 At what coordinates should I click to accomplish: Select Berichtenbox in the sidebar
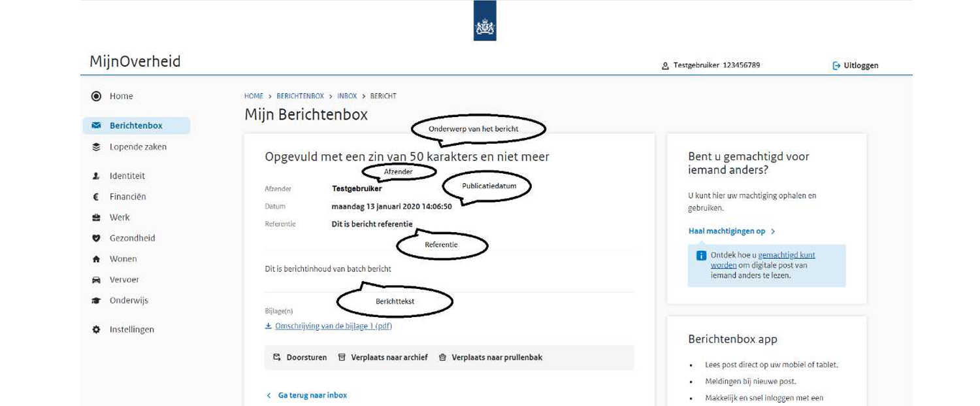tap(137, 126)
